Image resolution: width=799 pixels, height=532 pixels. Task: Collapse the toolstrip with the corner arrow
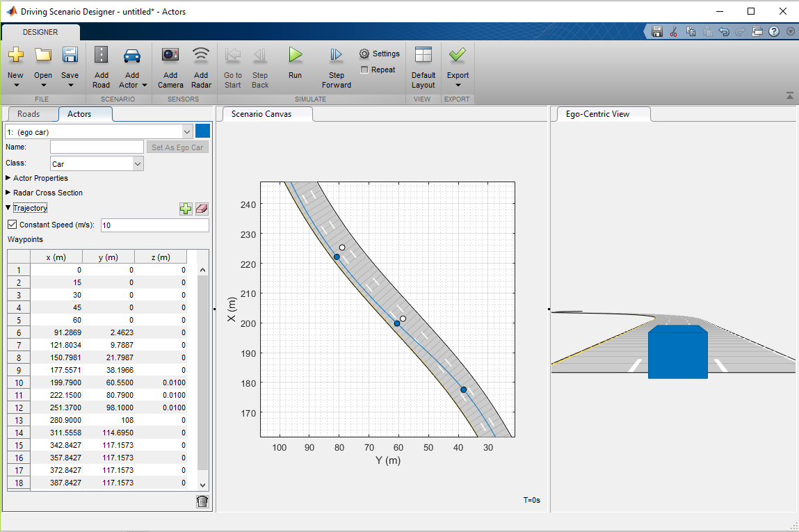click(x=790, y=95)
